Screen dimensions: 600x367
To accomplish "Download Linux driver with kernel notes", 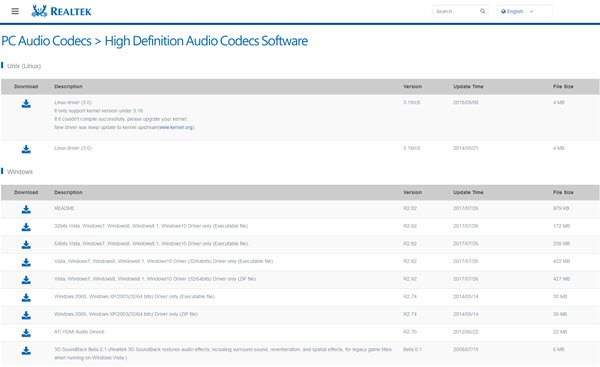I will pos(26,104).
